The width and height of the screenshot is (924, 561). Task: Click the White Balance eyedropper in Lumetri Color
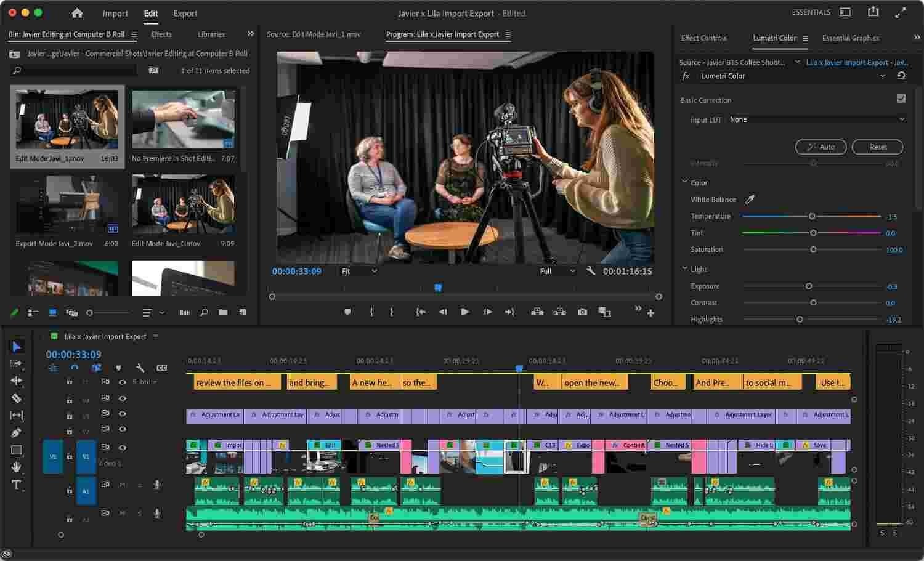point(750,199)
